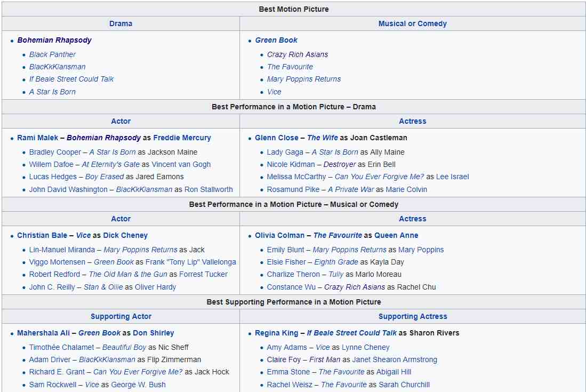The height and width of the screenshot is (392, 586).
Task: Open Rami Malek's page link
Action: click(38, 138)
